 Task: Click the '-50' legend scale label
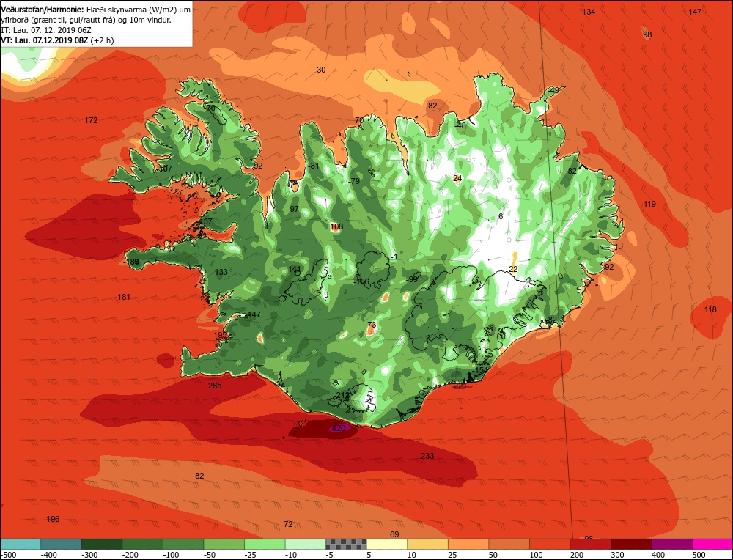210,555
